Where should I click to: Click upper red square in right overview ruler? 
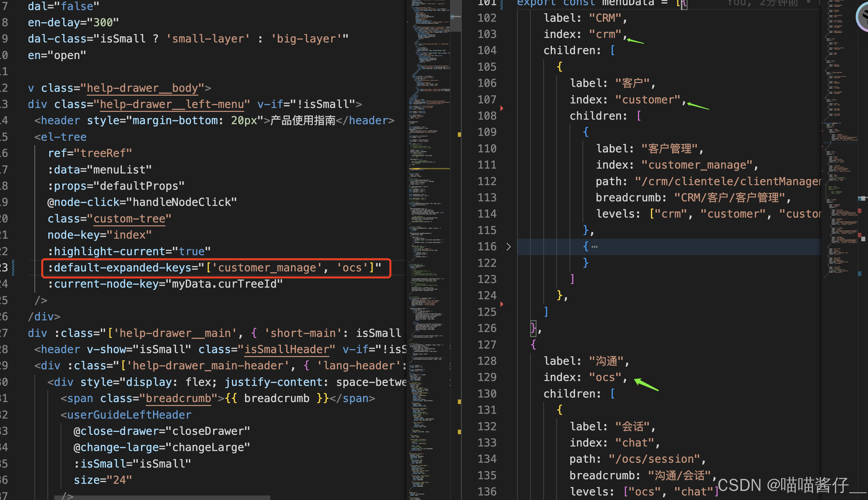click(x=860, y=210)
